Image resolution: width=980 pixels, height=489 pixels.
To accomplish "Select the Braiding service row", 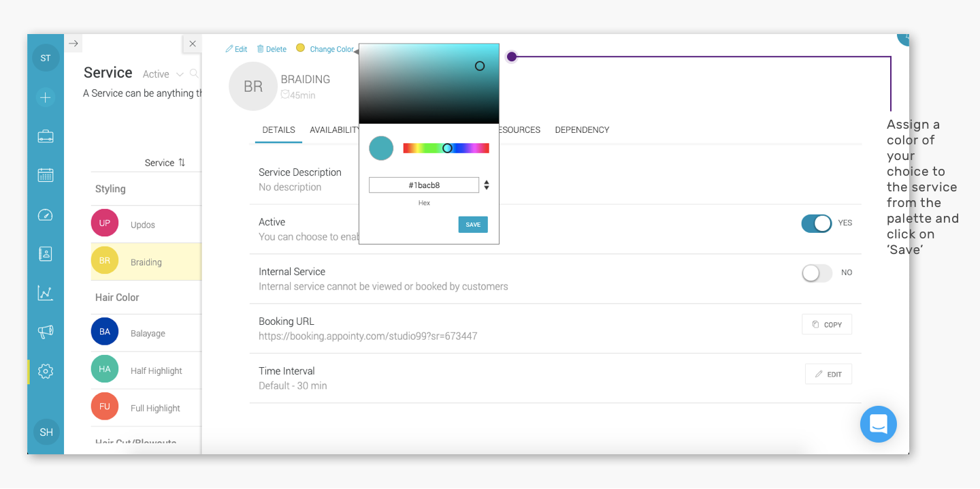I will [x=146, y=262].
